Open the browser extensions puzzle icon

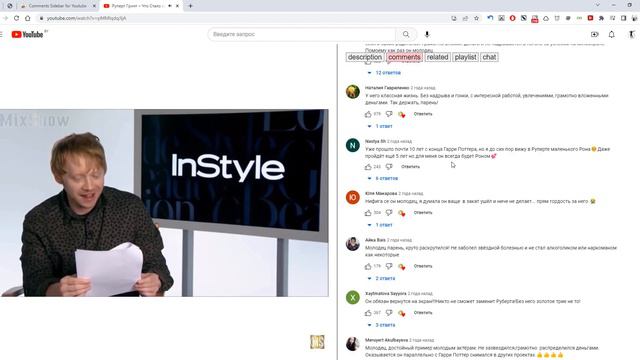click(x=601, y=18)
